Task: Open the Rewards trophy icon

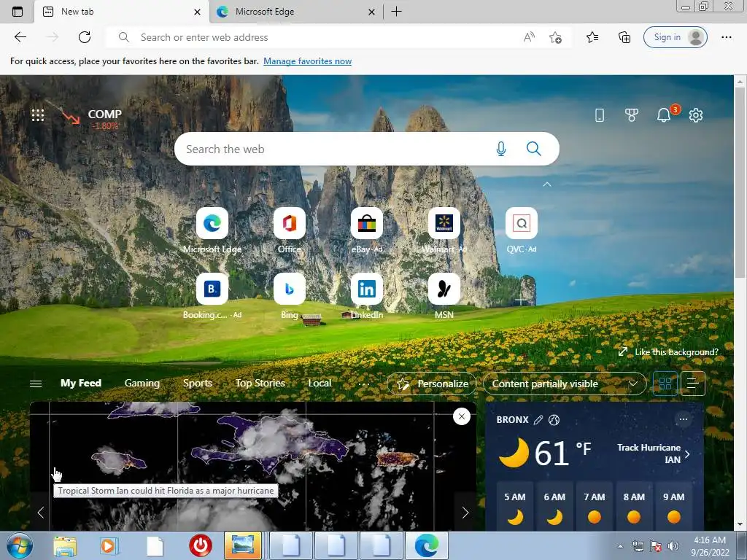Action: coord(632,115)
